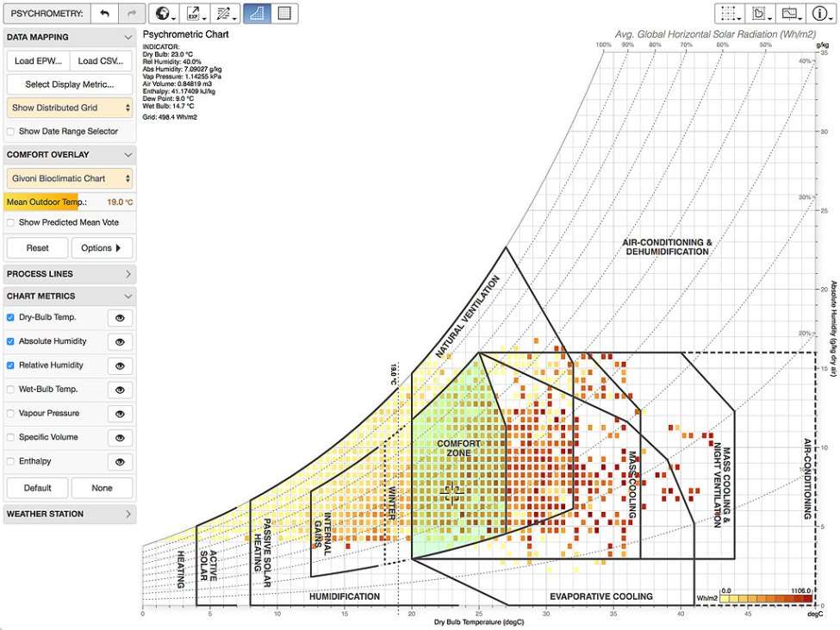Open the globe location tool
Image resolution: width=840 pixels, height=630 pixels.
coord(162,13)
